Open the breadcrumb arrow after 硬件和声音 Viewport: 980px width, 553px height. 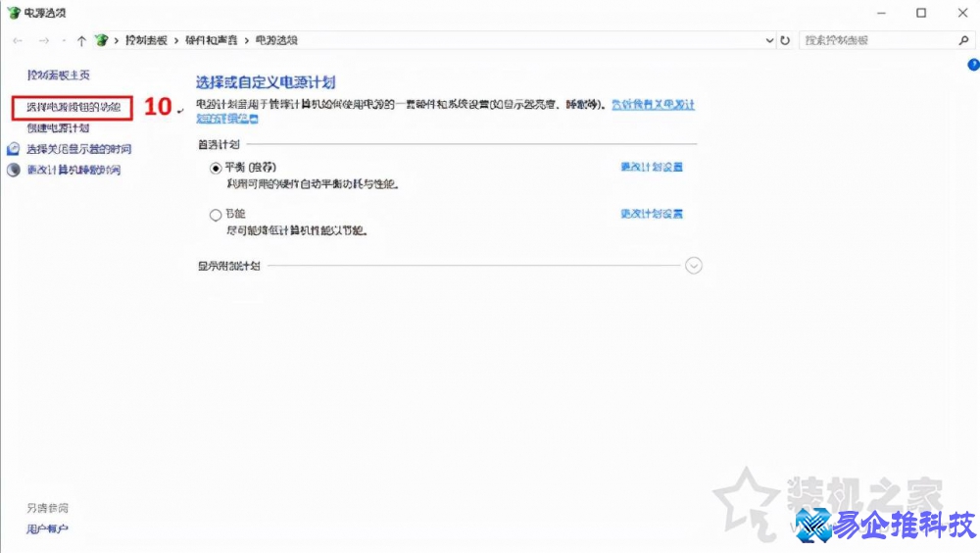click(247, 40)
